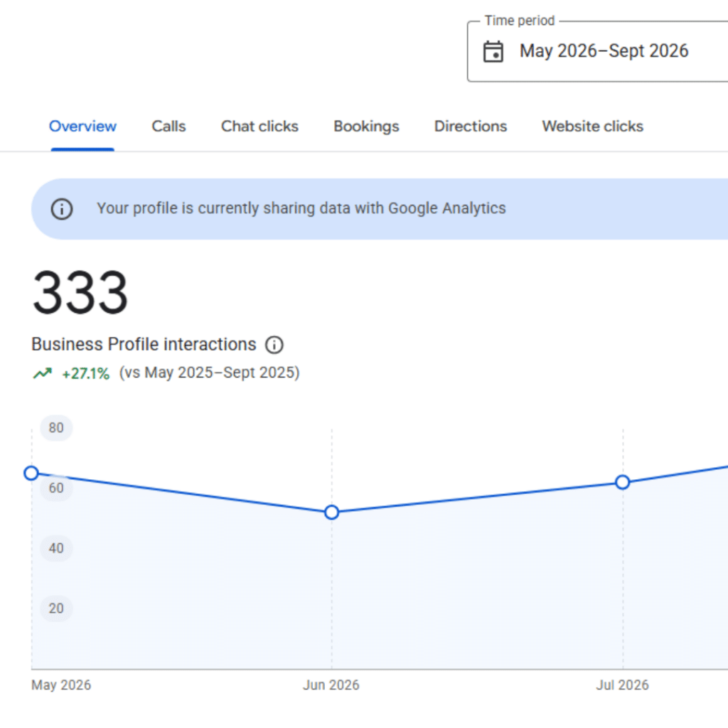Click the 80 y-axis label
The width and height of the screenshot is (728, 728).
coord(56,427)
